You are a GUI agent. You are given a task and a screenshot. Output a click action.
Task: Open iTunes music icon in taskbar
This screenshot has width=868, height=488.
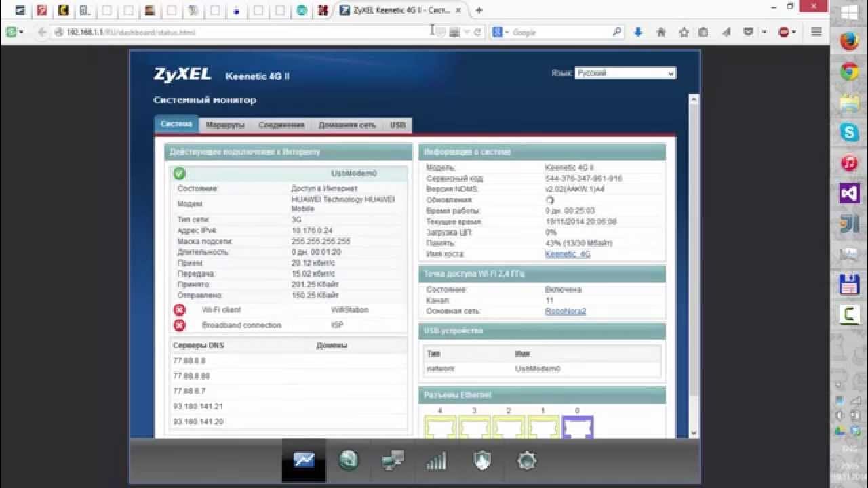point(850,163)
